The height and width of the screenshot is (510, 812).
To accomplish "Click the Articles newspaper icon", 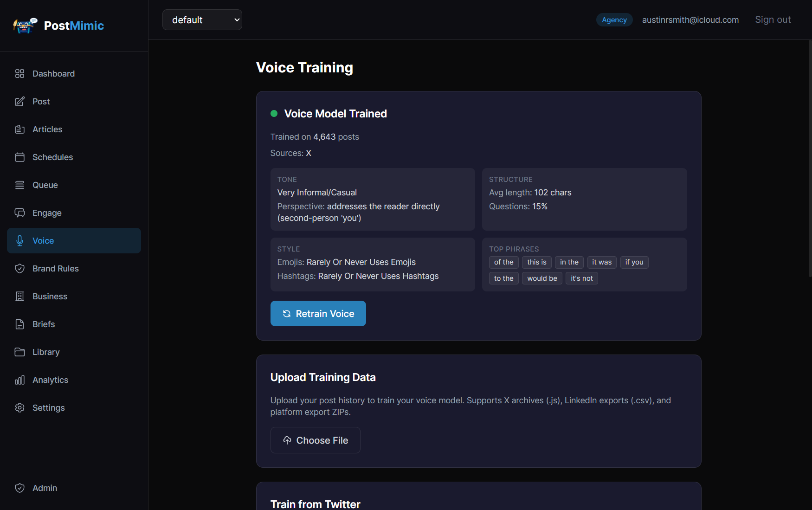I will tap(19, 129).
